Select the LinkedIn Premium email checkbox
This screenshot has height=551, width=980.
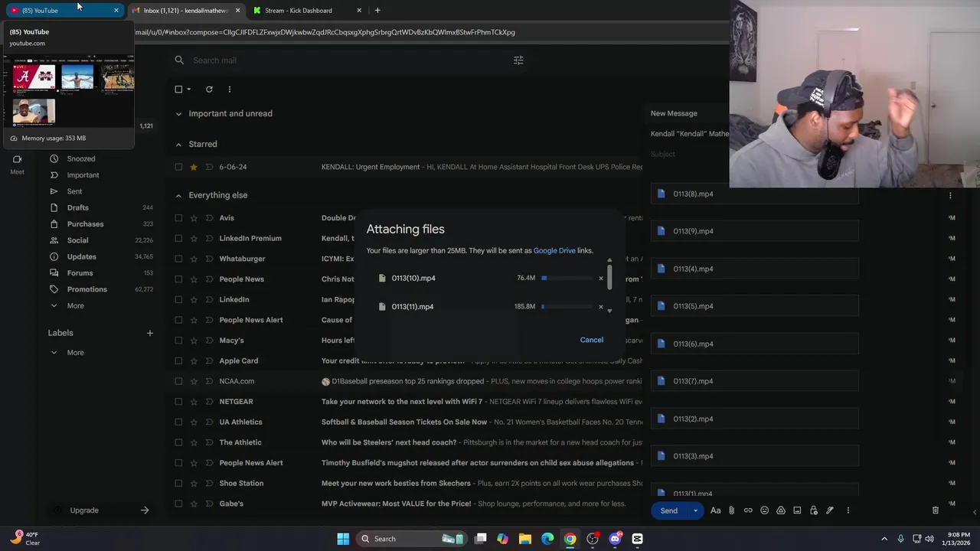178,238
